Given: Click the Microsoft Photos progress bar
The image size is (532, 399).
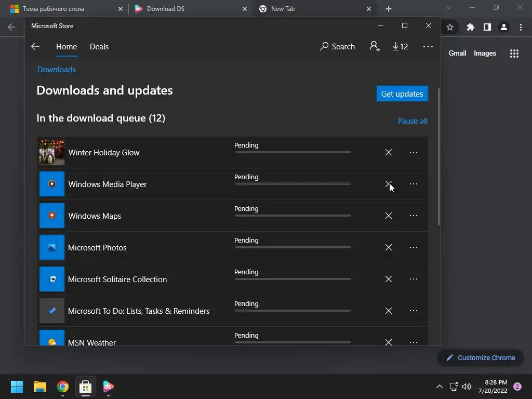Looking at the screenshot, I should click(x=293, y=247).
